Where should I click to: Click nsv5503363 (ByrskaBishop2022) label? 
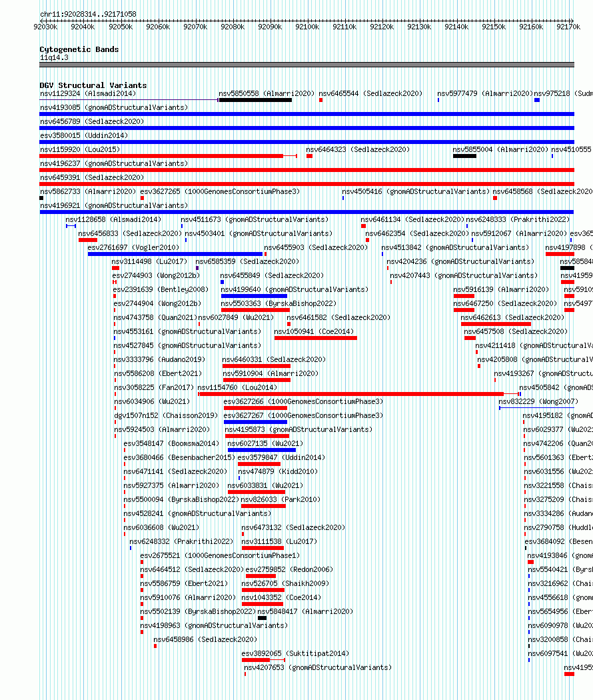[x=279, y=303]
